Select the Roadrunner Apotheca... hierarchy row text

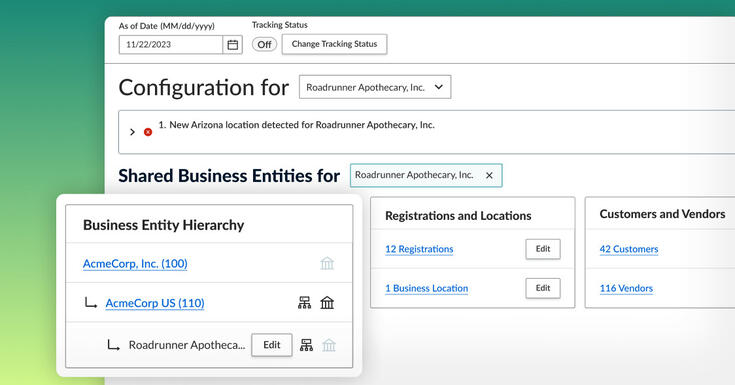pyautogui.click(x=187, y=346)
